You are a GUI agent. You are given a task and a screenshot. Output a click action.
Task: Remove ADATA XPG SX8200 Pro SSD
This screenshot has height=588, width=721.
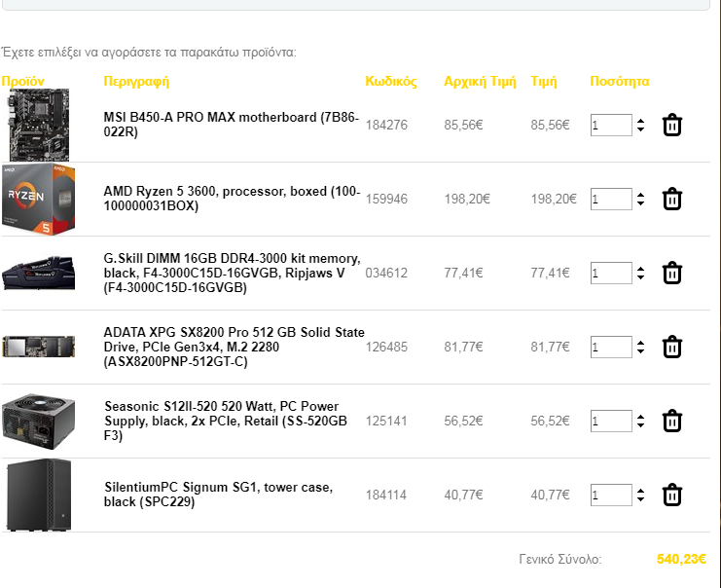point(671,347)
